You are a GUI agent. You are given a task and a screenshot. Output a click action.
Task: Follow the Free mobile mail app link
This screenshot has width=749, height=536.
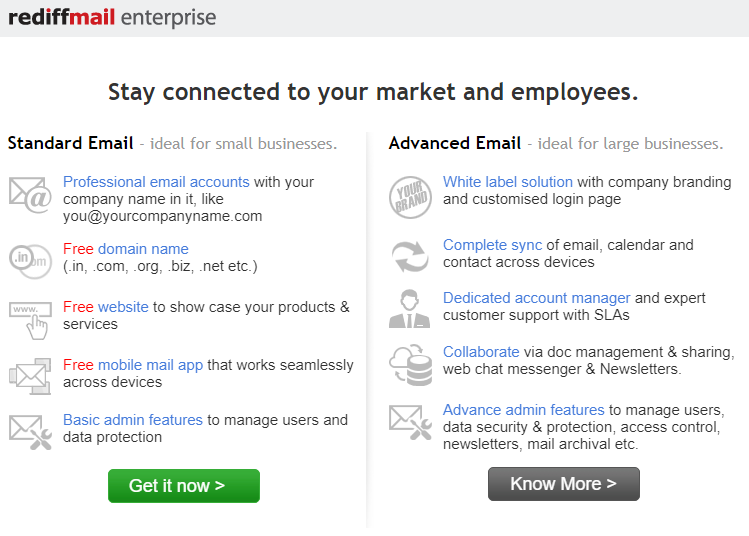coord(133,365)
